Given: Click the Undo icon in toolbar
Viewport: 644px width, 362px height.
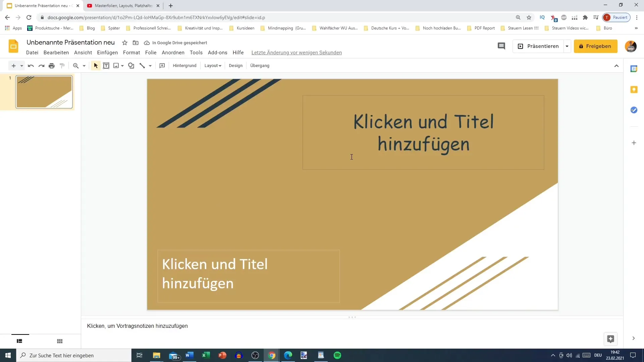Looking at the screenshot, I should tap(30, 65).
